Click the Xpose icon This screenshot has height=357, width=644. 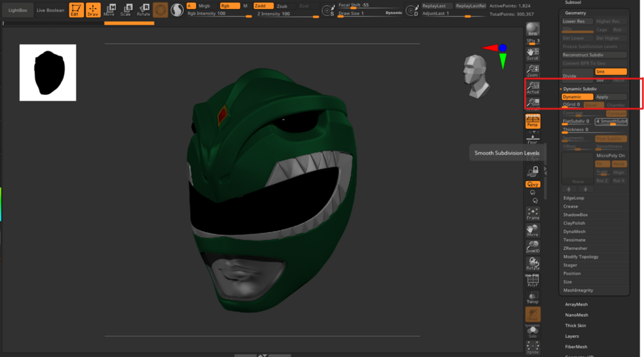[533, 347]
